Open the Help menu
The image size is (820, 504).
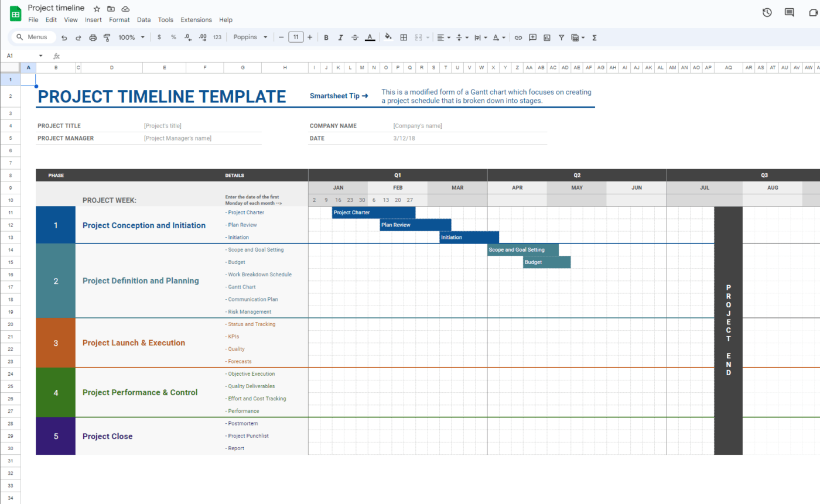(x=225, y=20)
